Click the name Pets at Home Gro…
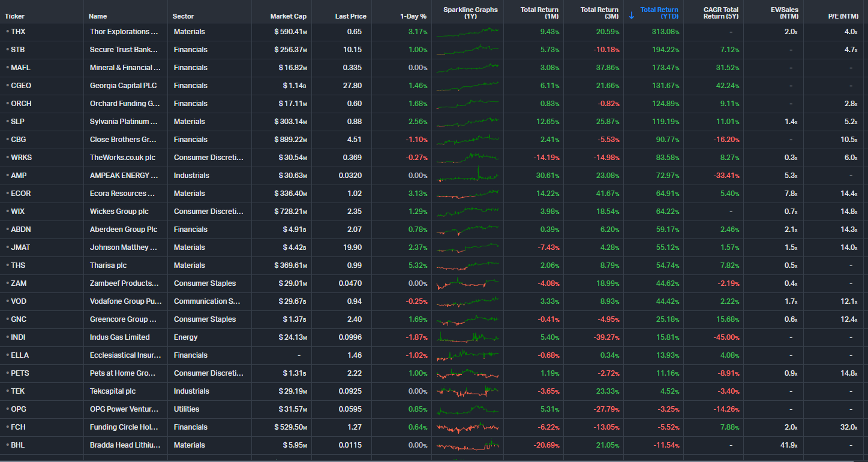This screenshot has height=462, width=868. [x=124, y=373]
